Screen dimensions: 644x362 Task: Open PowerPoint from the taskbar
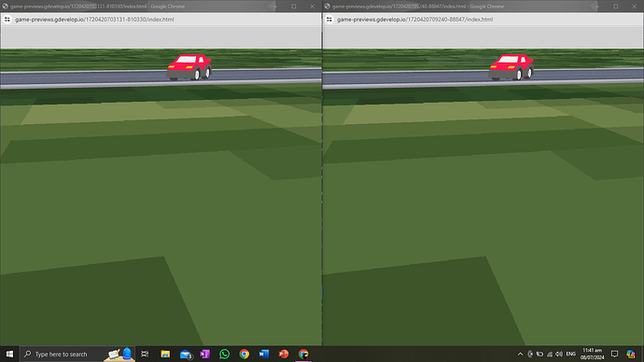284,354
